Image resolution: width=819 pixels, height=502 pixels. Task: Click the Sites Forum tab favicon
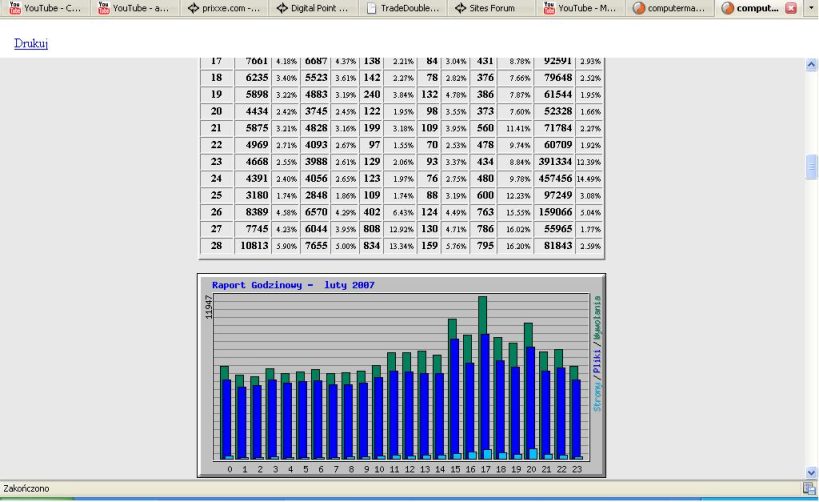pos(460,8)
